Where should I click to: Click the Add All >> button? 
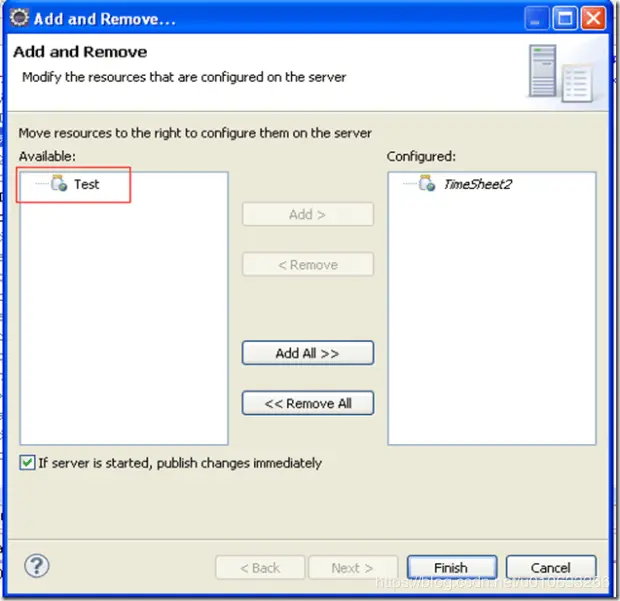pyautogui.click(x=308, y=353)
